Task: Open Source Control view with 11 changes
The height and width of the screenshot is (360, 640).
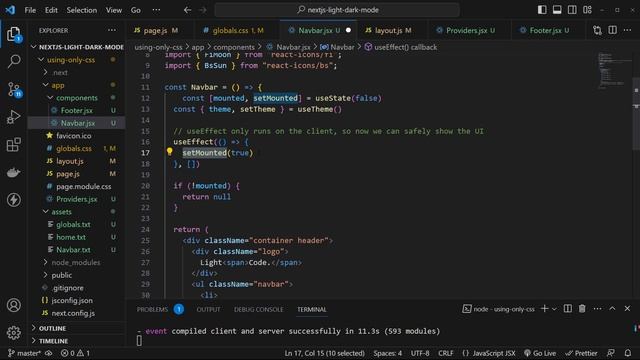Action: (x=14, y=89)
